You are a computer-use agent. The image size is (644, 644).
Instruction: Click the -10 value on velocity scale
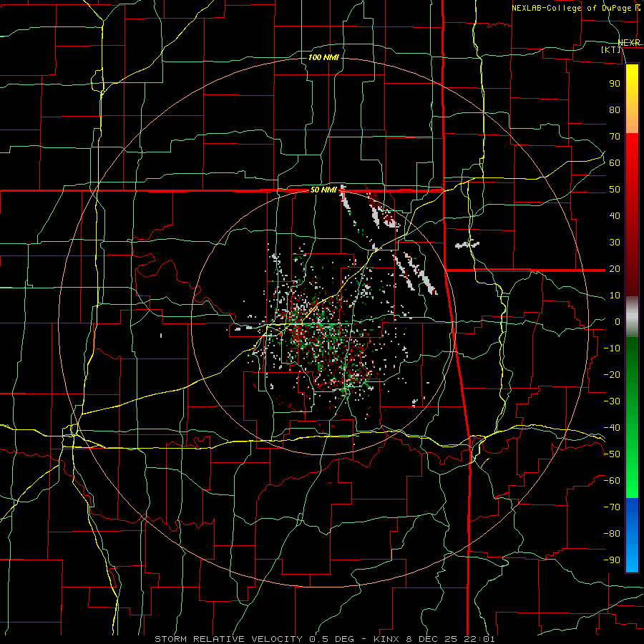(612, 348)
